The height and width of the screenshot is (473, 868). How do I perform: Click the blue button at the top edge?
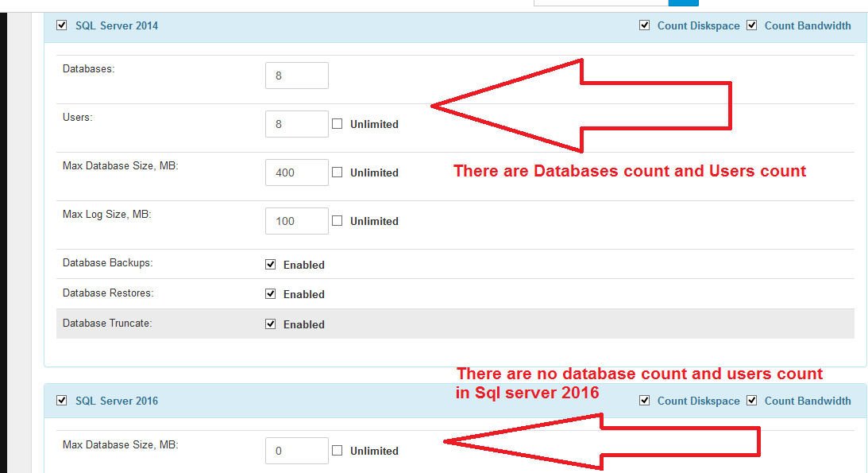684,2
